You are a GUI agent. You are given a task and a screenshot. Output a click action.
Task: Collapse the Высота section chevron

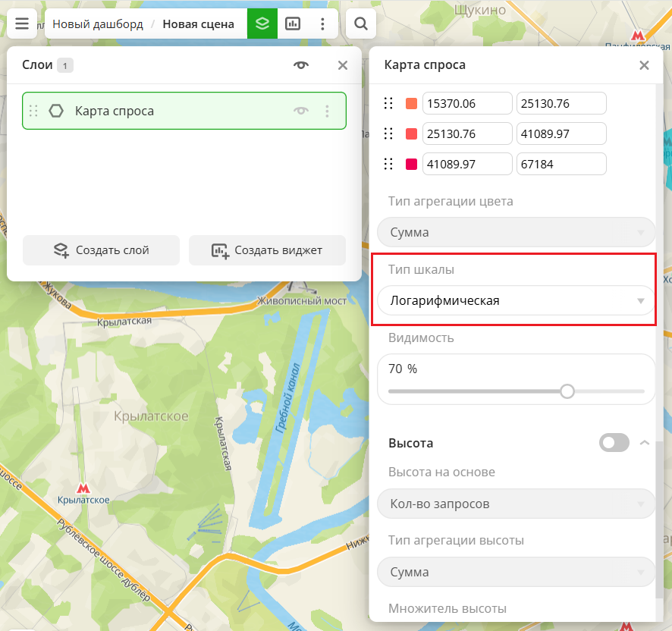click(x=644, y=443)
